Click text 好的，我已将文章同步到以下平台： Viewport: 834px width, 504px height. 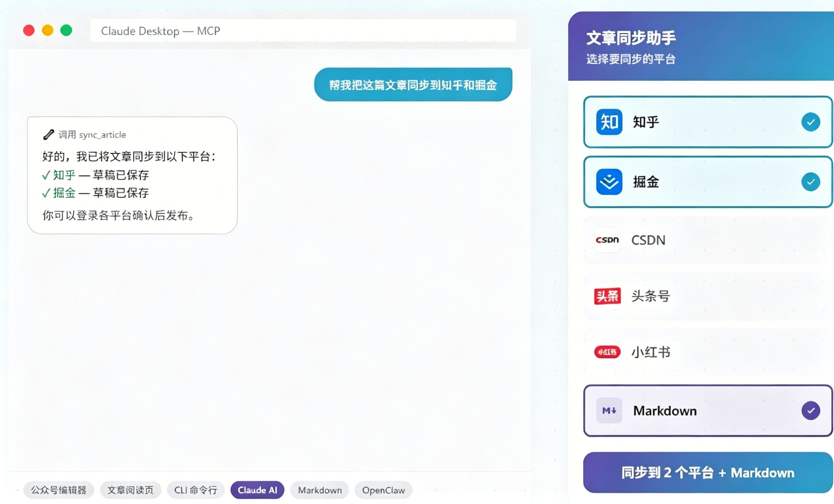[x=129, y=156]
